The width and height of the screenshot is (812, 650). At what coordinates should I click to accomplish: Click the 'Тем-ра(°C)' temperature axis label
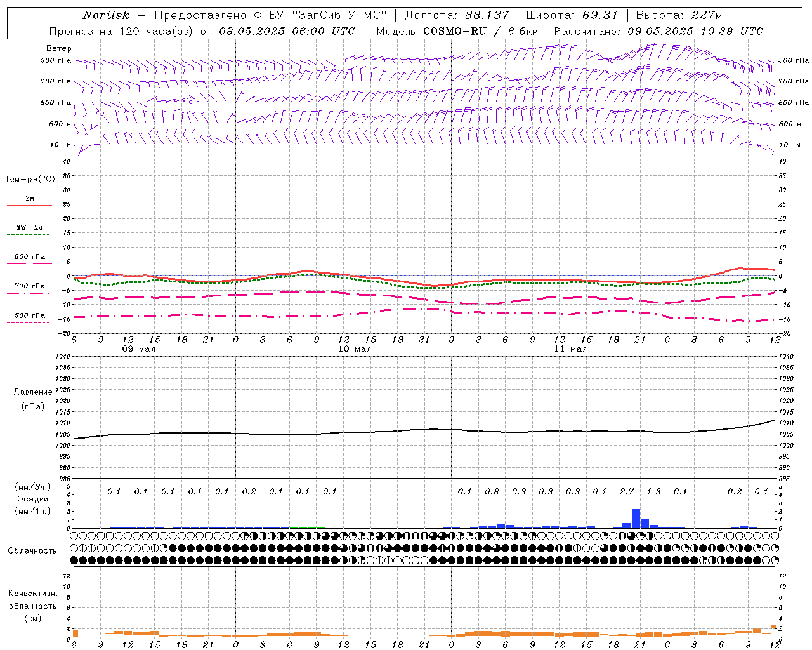click(x=30, y=180)
